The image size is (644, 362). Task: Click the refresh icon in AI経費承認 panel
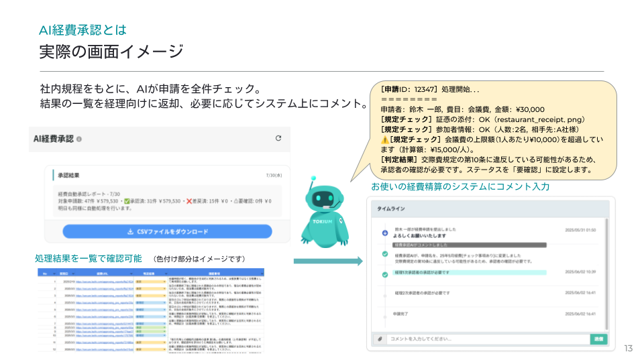[x=278, y=138]
